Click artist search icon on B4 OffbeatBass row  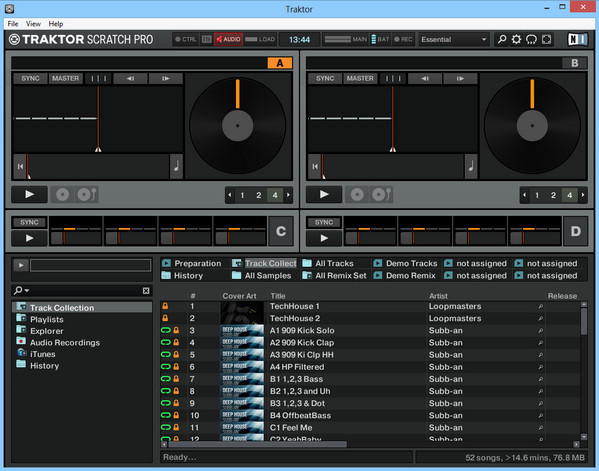[540, 416]
